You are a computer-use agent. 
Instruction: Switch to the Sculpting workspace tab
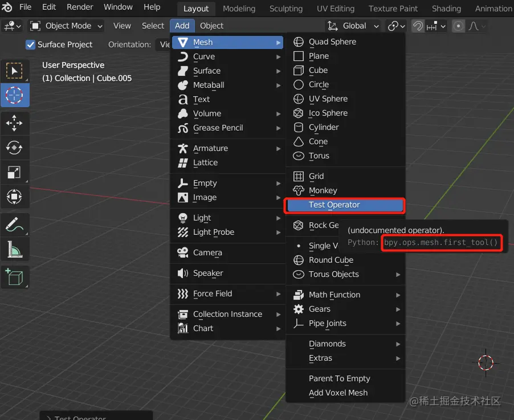(286, 9)
